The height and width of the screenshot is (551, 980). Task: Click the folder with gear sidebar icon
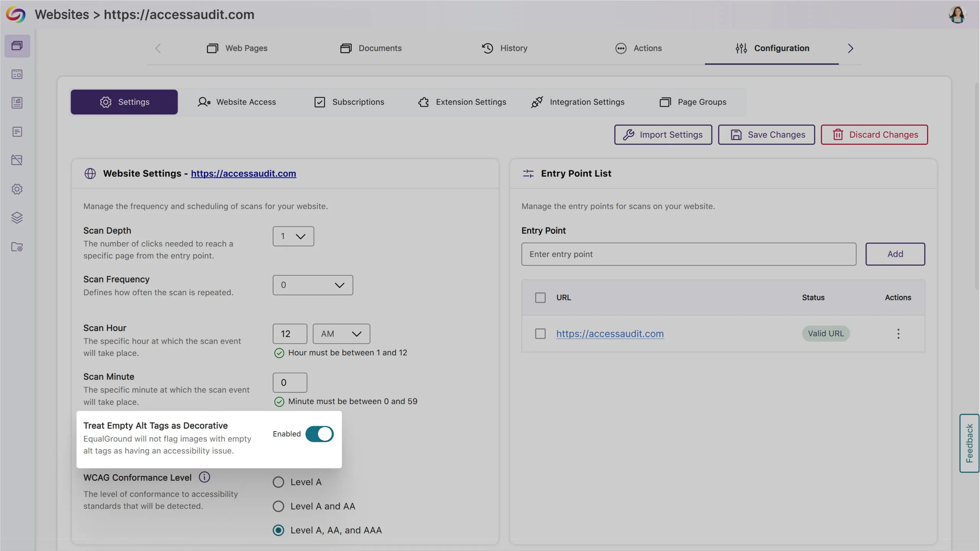coord(17,247)
